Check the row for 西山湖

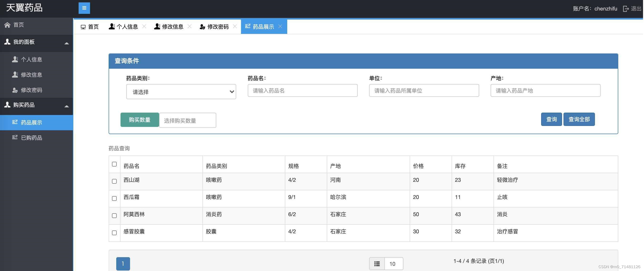point(114,181)
